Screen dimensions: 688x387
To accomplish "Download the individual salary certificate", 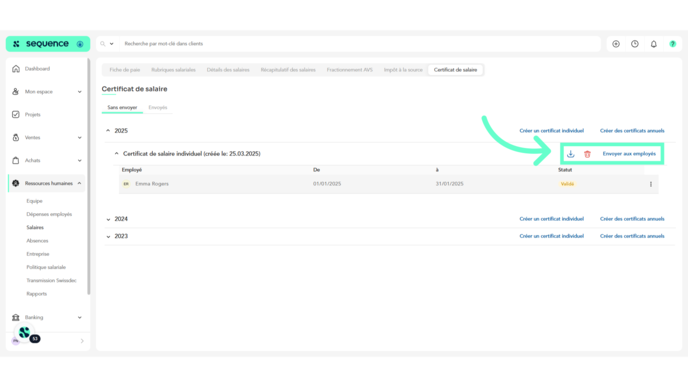I will coord(570,154).
